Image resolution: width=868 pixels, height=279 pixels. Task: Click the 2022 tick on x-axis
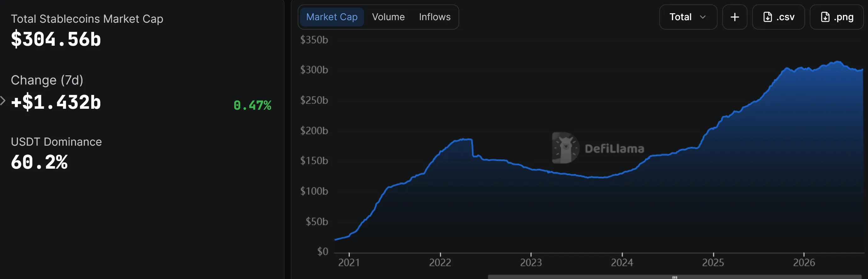coord(440,262)
